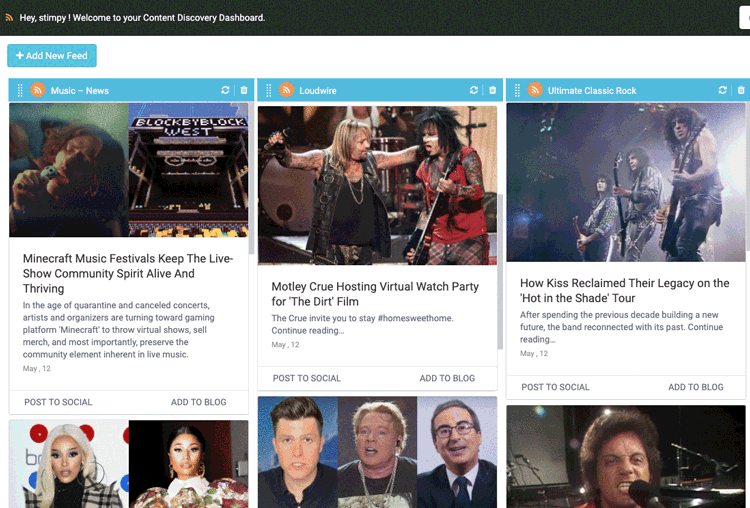Add the Kiss article to blog
750x508 pixels.
point(696,387)
